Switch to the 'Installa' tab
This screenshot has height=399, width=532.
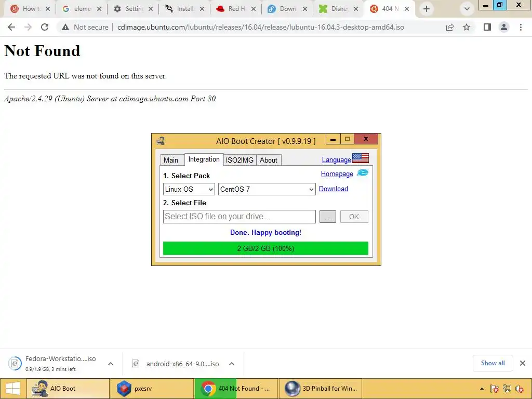pos(184,9)
